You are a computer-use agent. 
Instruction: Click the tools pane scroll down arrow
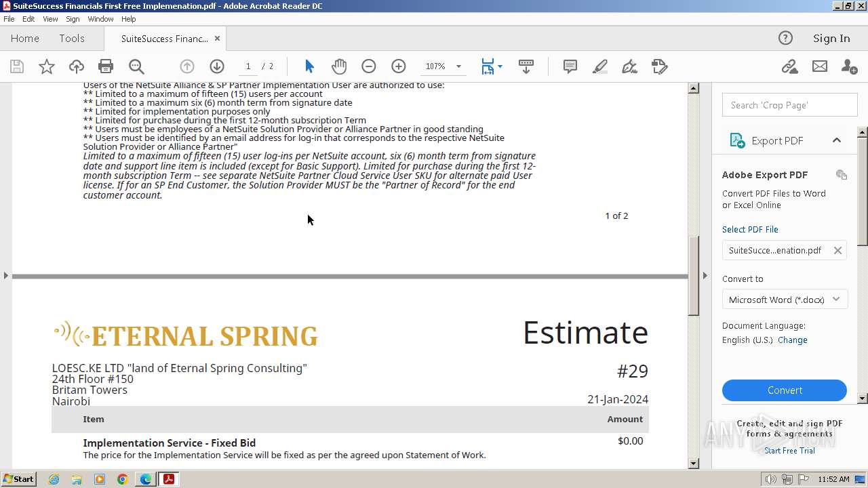tap(863, 399)
